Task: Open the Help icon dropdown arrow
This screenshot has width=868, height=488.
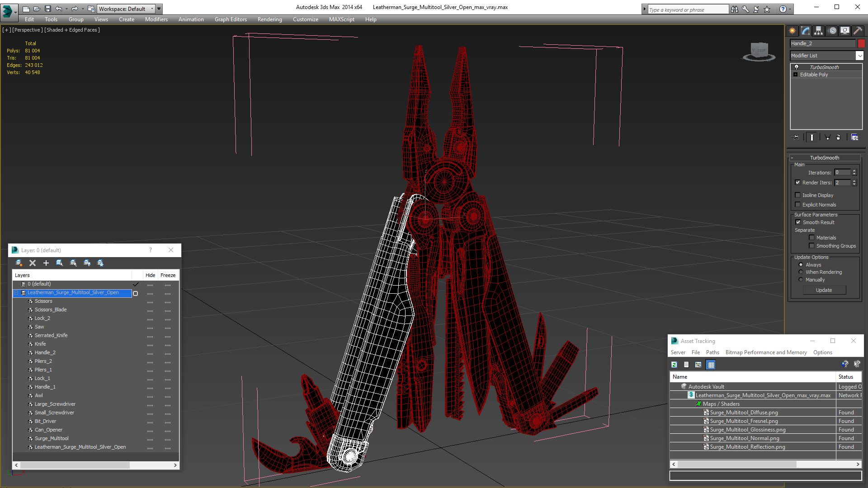Action: click(790, 9)
